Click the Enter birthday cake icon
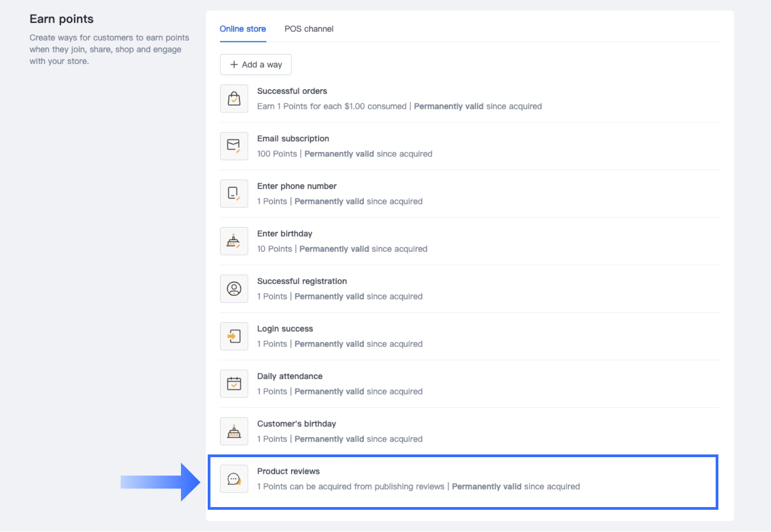The image size is (771, 532). [x=234, y=241]
